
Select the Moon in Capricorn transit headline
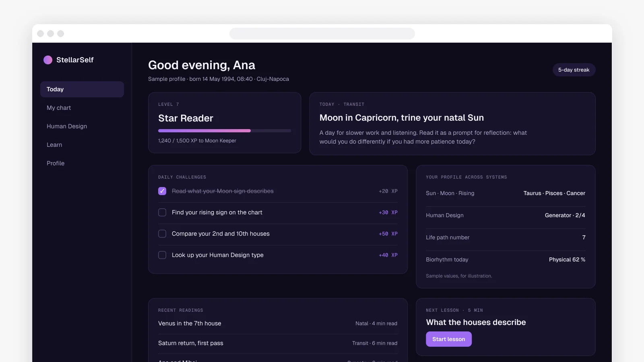pos(402,118)
